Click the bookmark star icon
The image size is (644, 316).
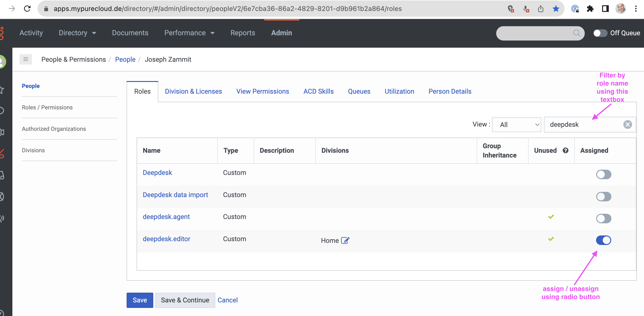555,9
